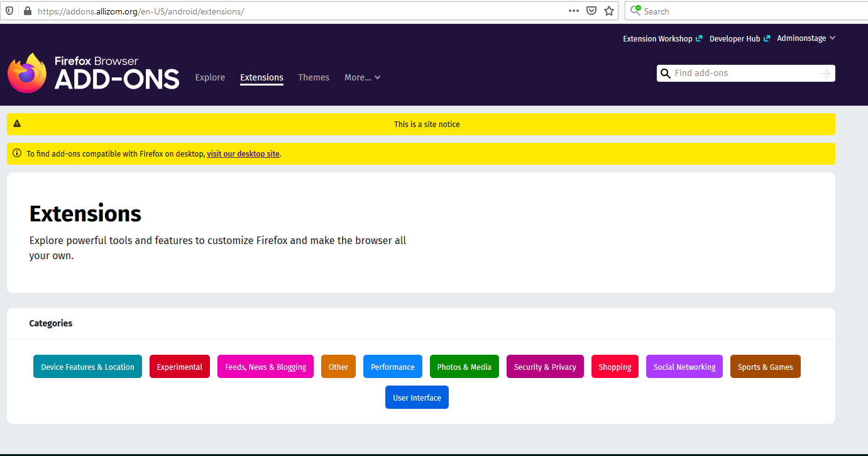Save page to Pocket icon
Viewport: 868px width, 456px height.
coord(591,11)
